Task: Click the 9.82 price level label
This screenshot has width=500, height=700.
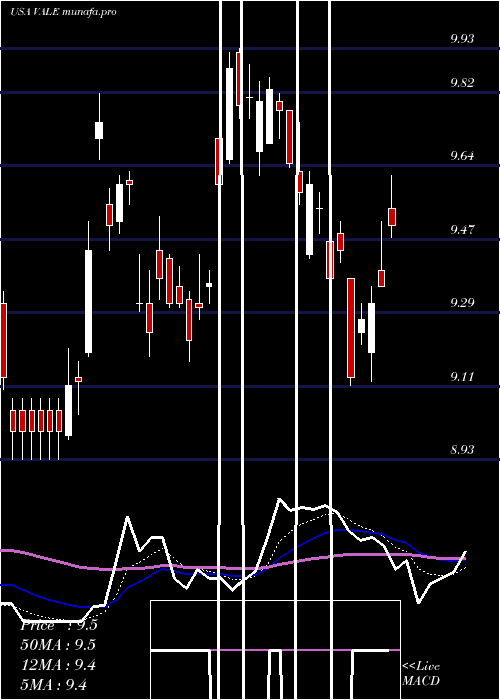Action: click(x=462, y=83)
